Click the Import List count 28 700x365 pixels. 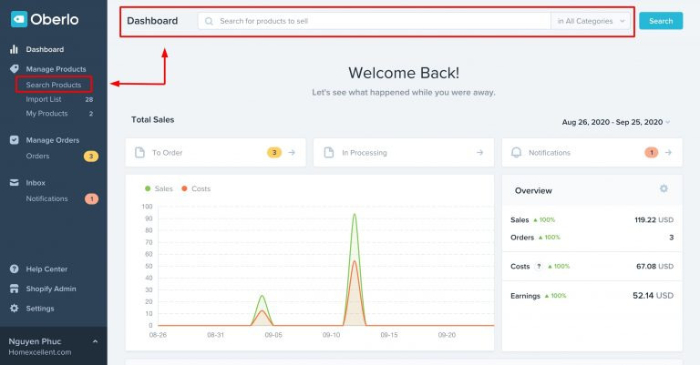pos(89,100)
